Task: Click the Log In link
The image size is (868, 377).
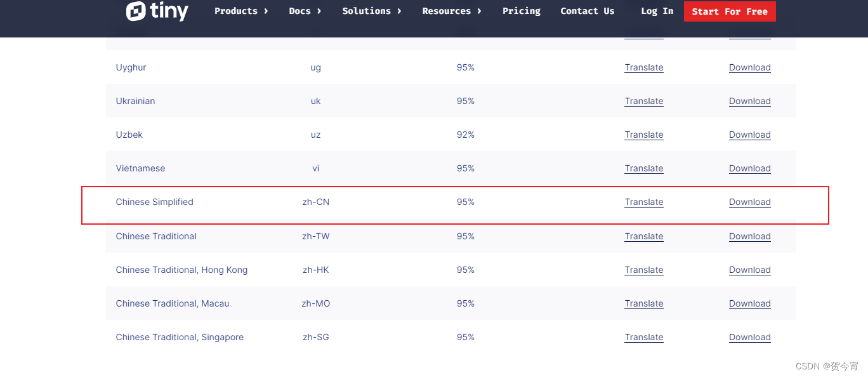Action: click(657, 11)
